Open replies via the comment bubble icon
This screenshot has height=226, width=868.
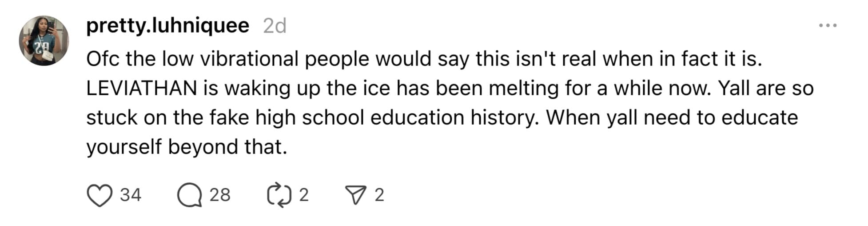[x=190, y=196]
